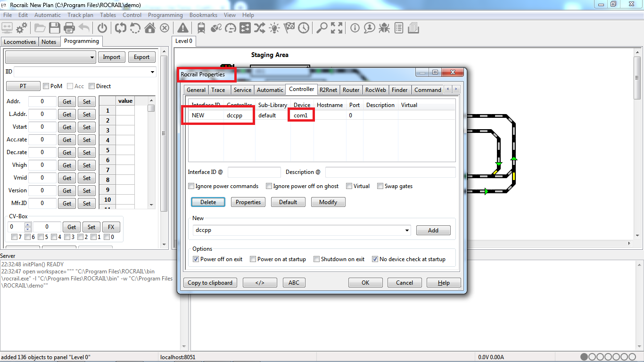Save the plan with floppy icon
Image resolution: width=644 pixels, height=362 pixels.
55,28
